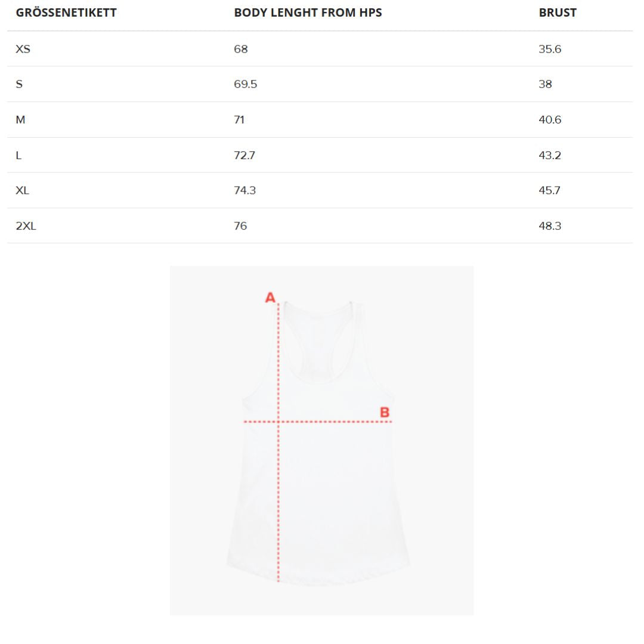The width and height of the screenshot is (644, 644).
Task: Select the XS size label
Action: (x=23, y=49)
